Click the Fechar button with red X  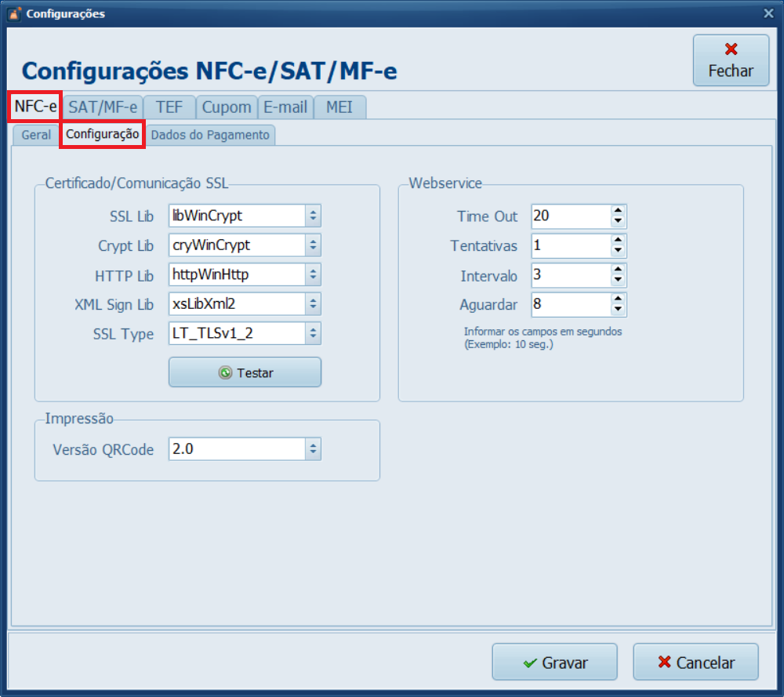tap(731, 60)
